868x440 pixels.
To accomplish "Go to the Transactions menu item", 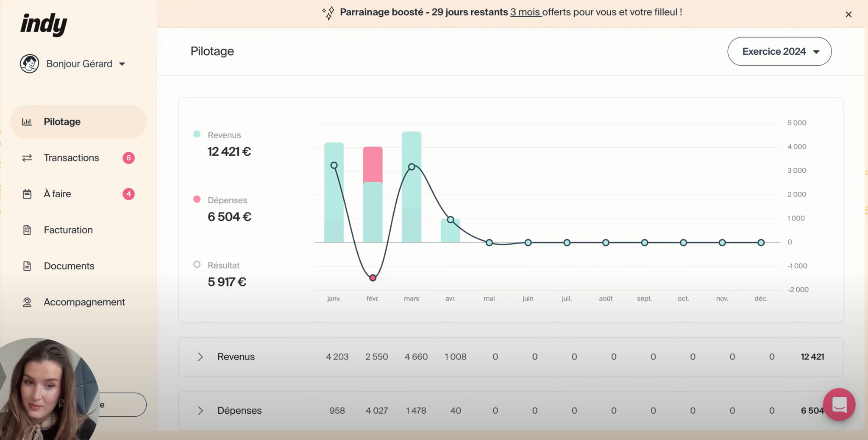I will coord(71,158).
